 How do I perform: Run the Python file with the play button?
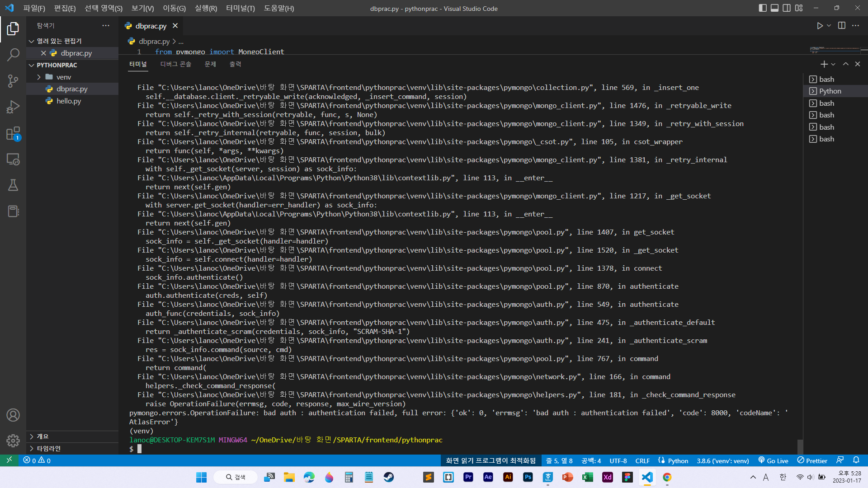[x=820, y=26]
